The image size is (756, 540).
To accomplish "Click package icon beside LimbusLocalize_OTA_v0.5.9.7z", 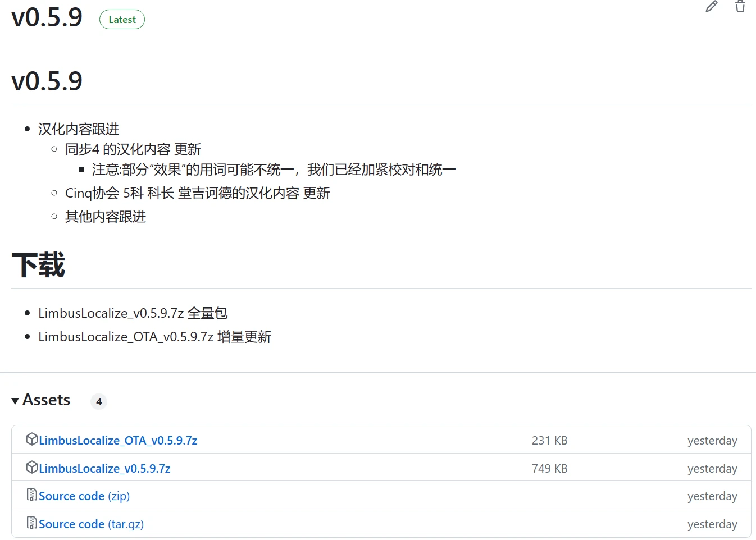I will click(x=32, y=440).
